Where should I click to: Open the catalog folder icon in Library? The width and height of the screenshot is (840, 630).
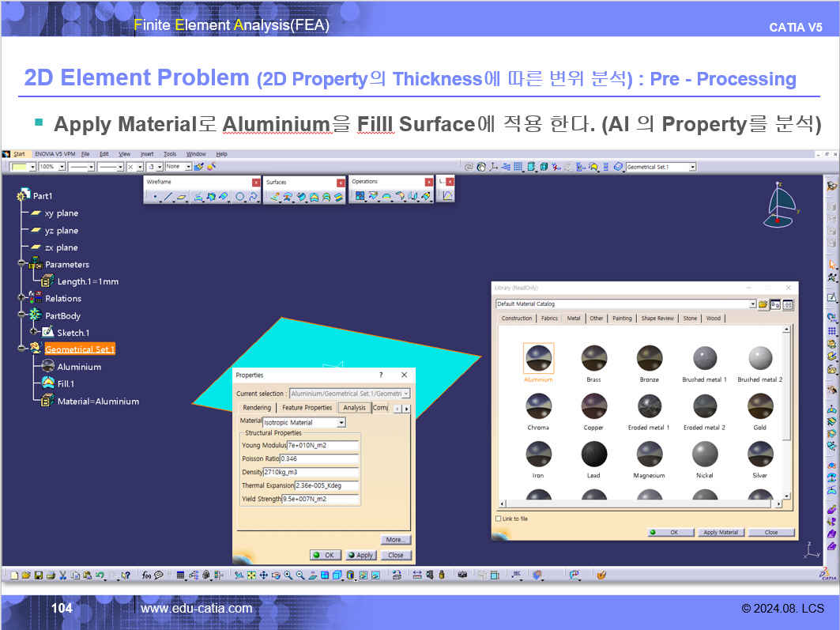[x=763, y=304]
